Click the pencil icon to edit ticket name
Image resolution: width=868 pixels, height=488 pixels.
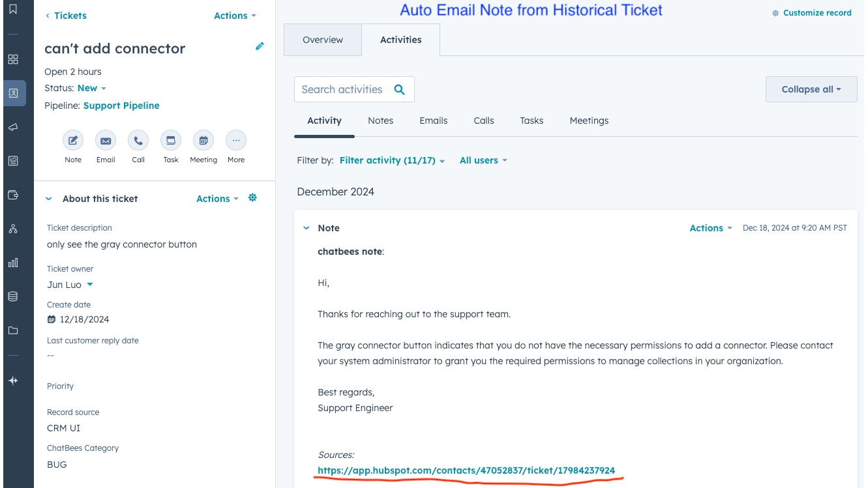tap(260, 46)
